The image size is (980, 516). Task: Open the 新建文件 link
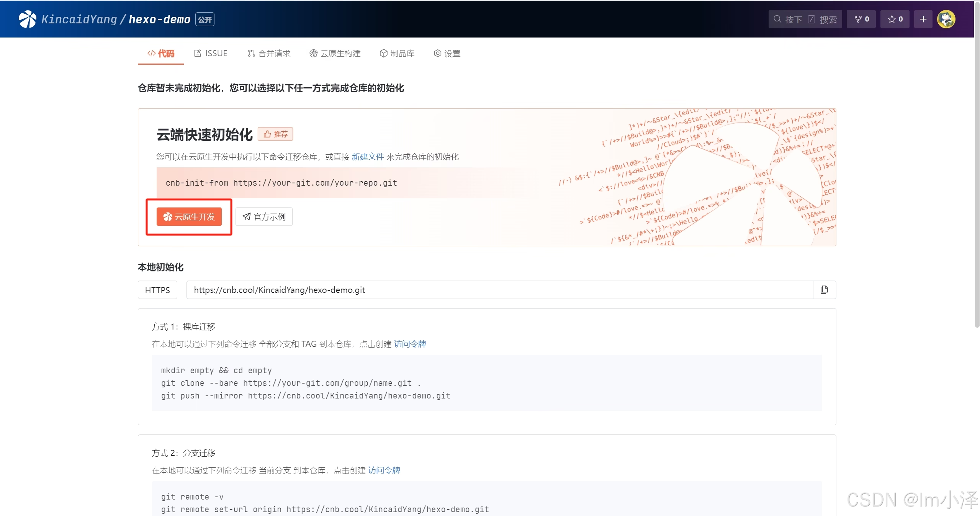(x=367, y=157)
